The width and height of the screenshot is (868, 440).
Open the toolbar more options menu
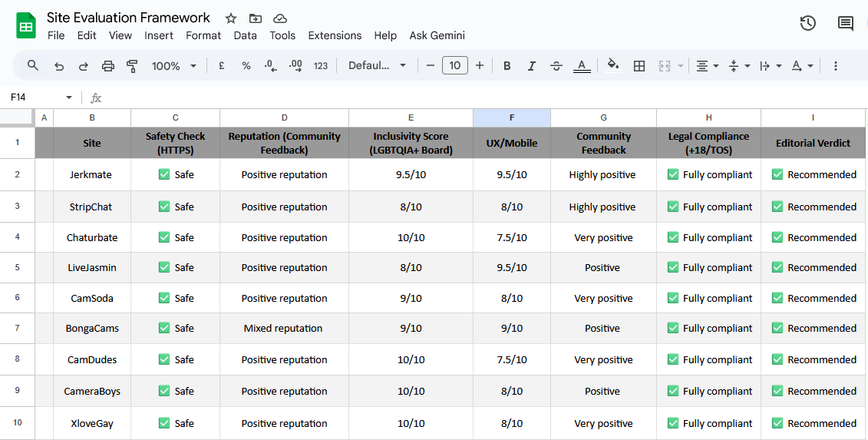pyautogui.click(x=835, y=66)
